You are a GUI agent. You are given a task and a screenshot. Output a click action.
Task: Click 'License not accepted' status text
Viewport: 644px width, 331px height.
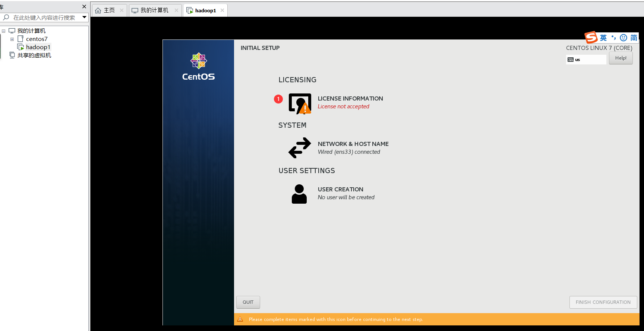coord(344,106)
